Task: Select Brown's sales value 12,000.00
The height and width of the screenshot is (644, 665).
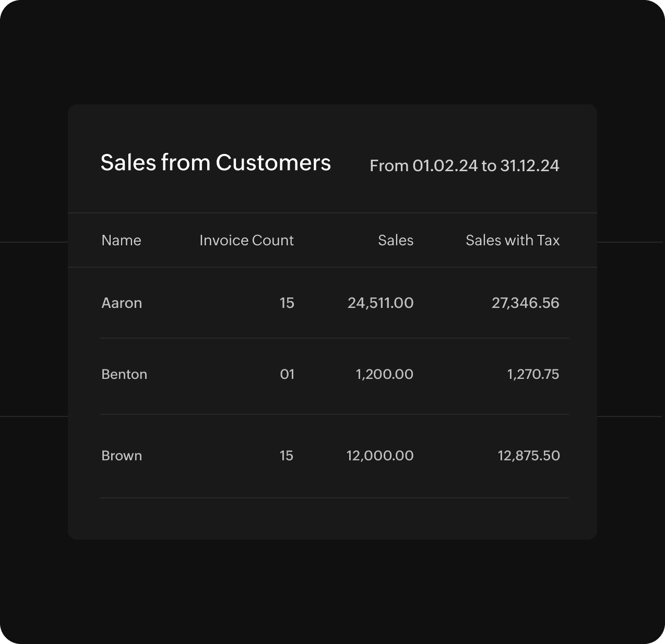Action: [380, 456]
